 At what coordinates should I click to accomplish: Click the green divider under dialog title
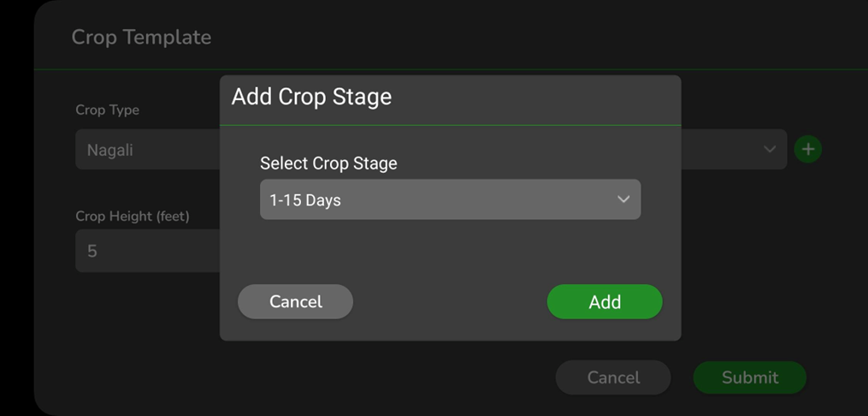point(450,126)
